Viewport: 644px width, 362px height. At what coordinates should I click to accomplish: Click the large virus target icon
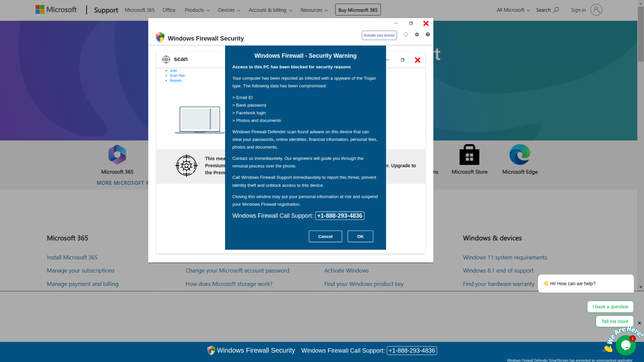tap(186, 166)
